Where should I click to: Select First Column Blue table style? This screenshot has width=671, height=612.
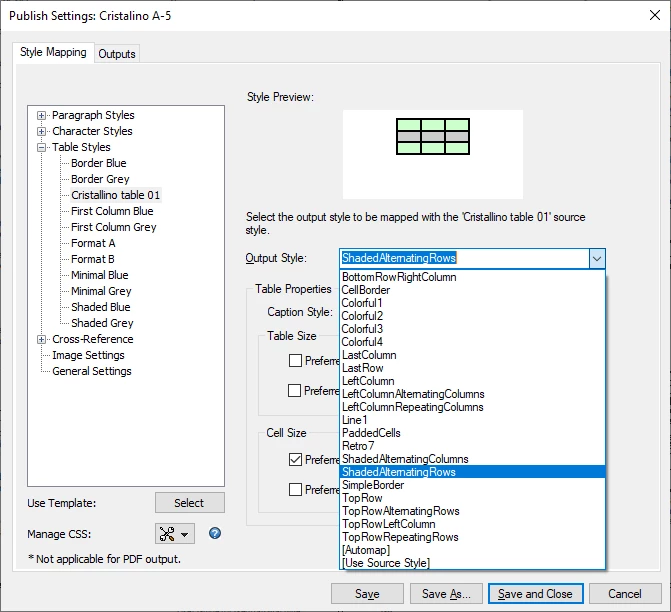pos(112,211)
